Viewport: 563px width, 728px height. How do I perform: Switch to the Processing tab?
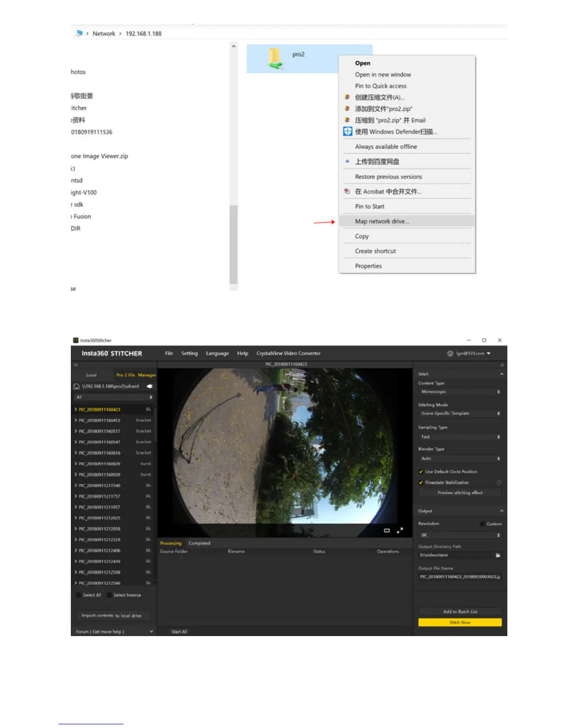[x=171, y=543]
